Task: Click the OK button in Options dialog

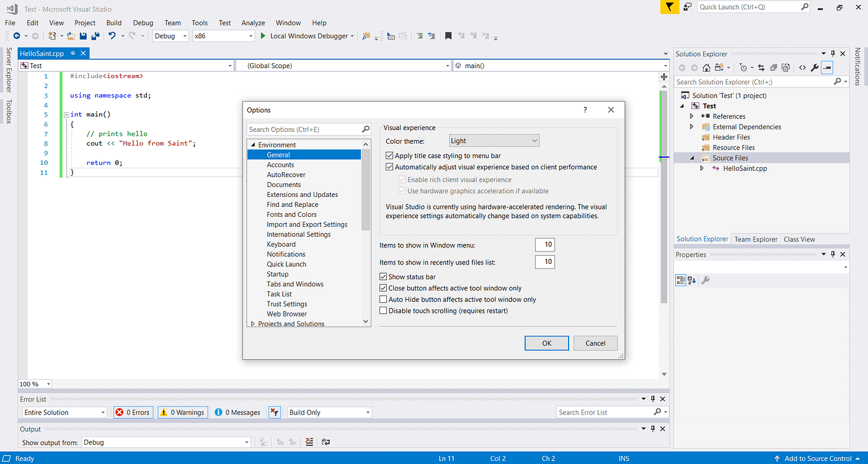Action: (546, 343)
